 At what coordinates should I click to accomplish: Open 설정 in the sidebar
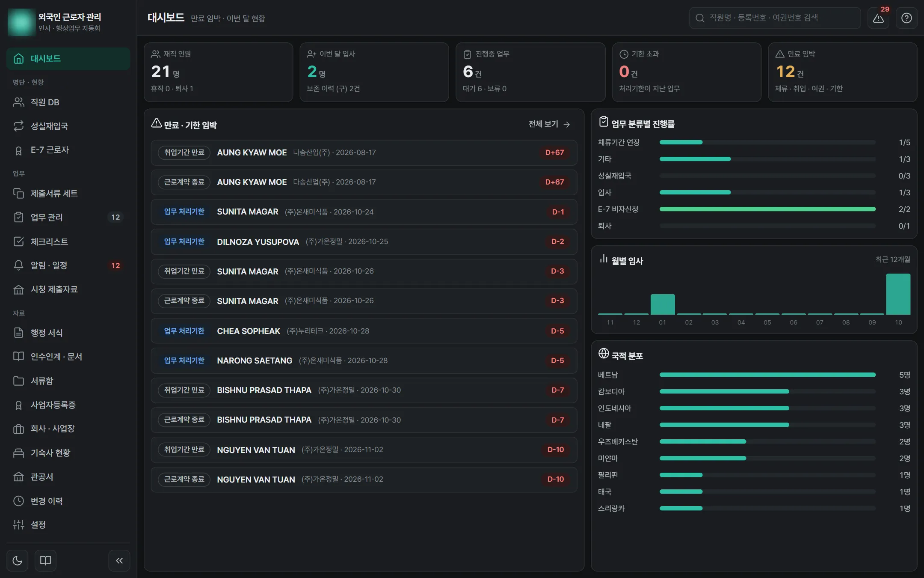[x=68, y=525]
